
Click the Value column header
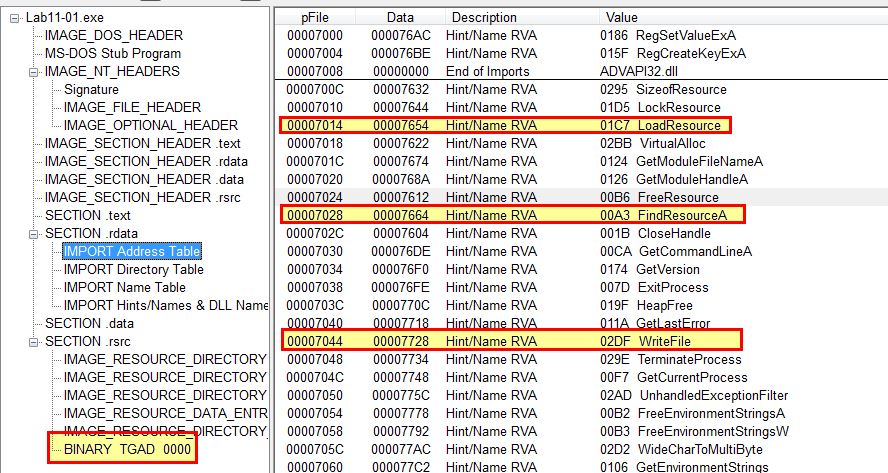622,18
